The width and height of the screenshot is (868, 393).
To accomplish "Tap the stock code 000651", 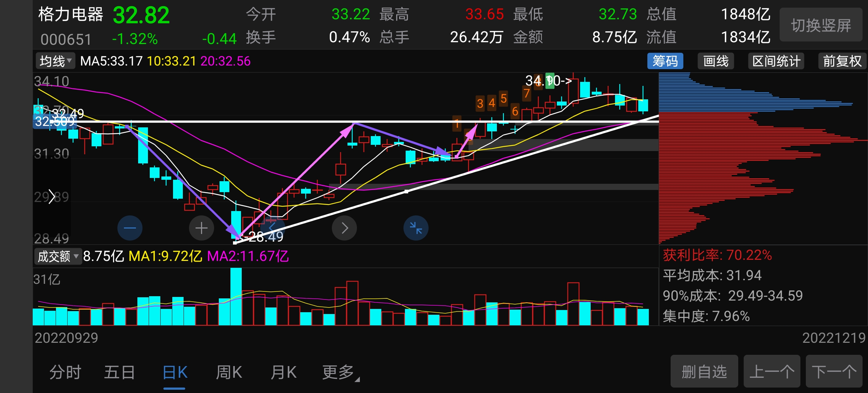I will pyautogui.click(x=66, y=39).
